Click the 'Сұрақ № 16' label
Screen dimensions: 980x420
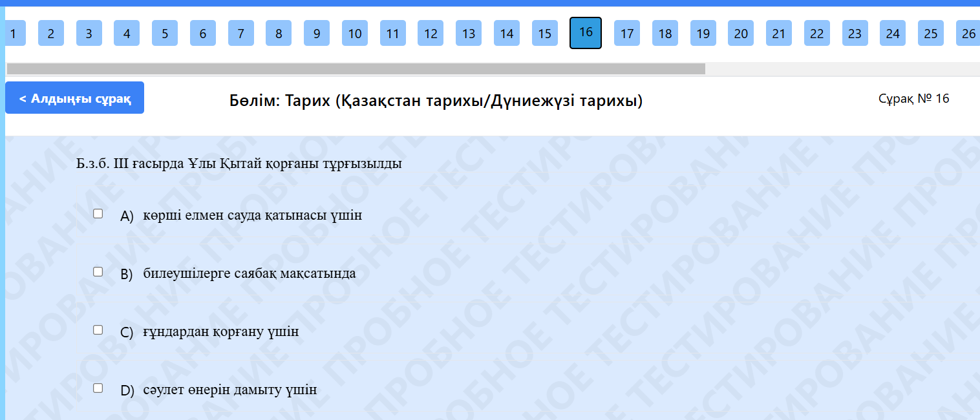pyautogui.click(x=914, y=98)
